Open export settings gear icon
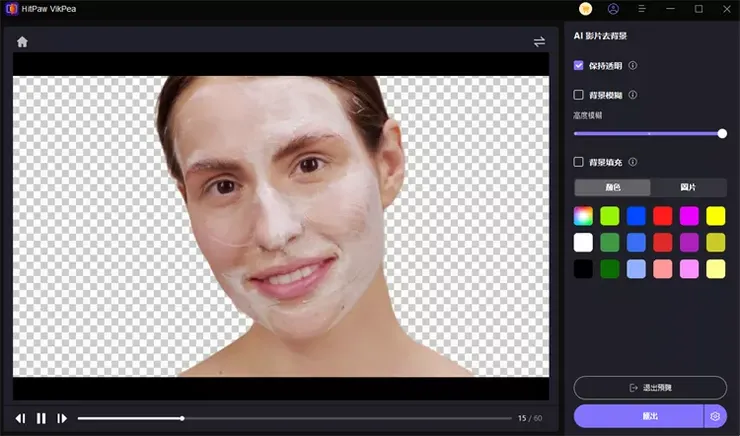 pyautogui.click(x=715, y=416)
